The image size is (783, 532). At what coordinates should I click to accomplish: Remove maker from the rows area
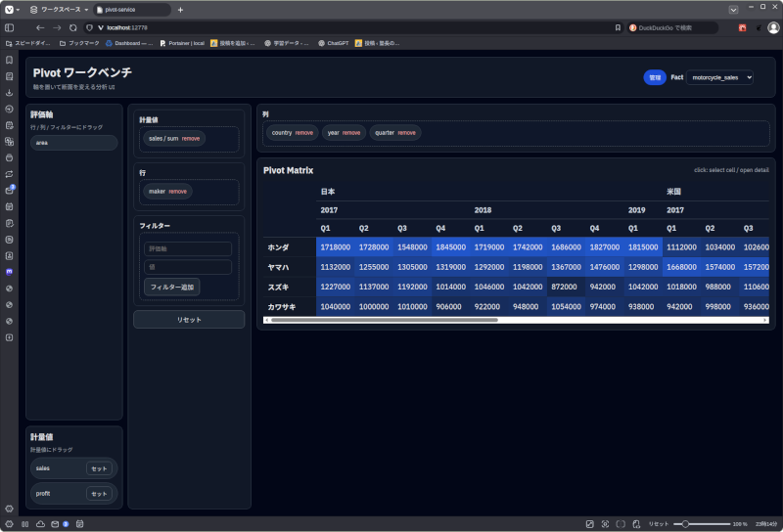[x=177, y=192]
